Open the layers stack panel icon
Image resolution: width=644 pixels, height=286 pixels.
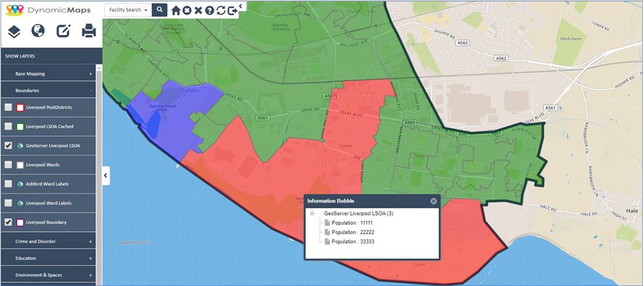(14, 31)
